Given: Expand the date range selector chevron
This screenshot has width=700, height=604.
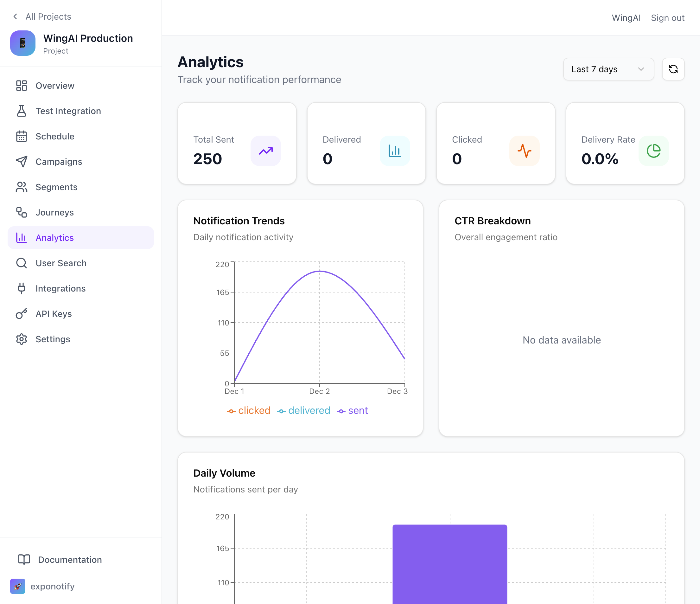Looking at the screenshot, I should tap(641, 69).
